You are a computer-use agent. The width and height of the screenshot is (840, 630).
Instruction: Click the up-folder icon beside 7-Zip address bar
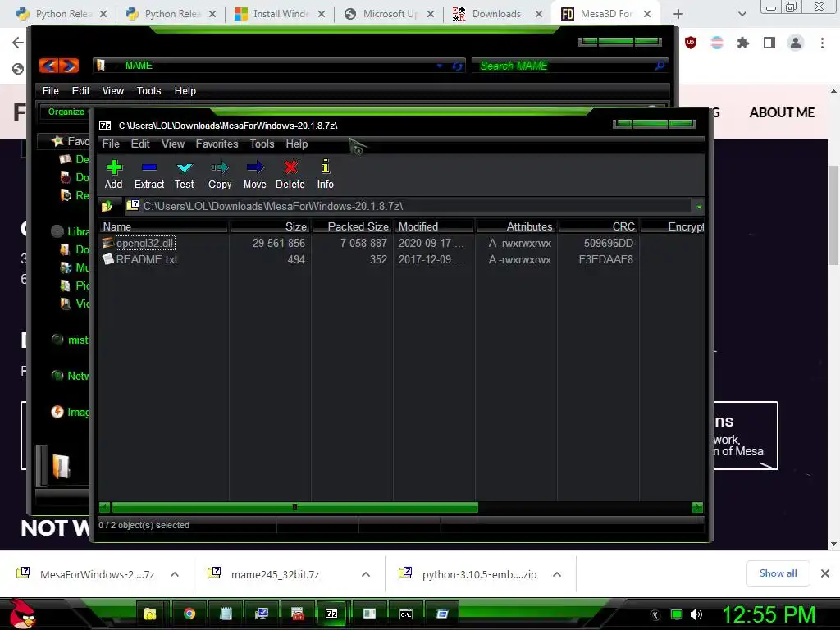107,206
